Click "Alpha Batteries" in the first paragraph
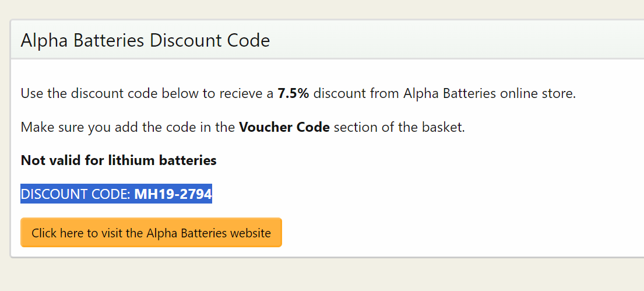644x291 pixels. [x=449, y=93]
